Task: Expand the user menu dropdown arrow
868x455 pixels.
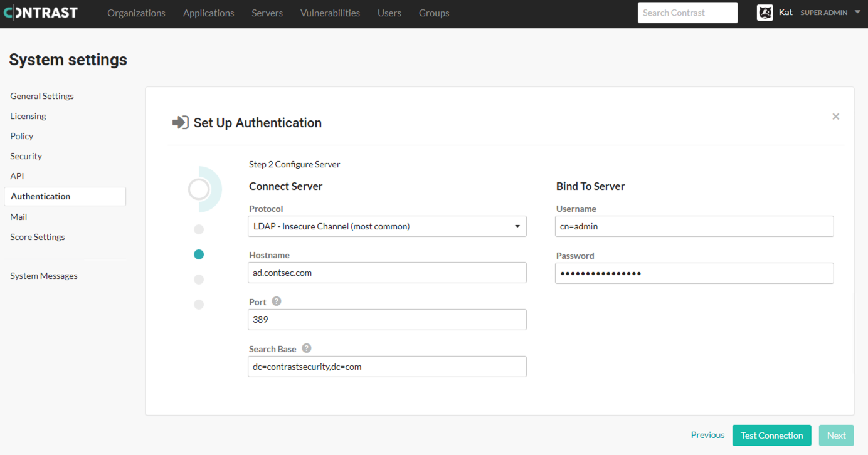Action: tap(857, 13)
